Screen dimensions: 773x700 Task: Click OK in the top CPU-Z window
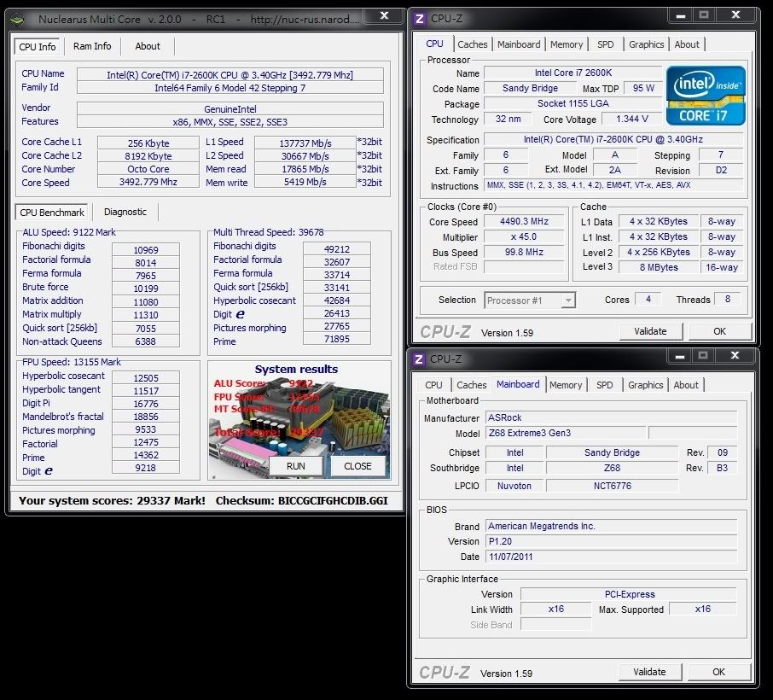click(720, 331)
